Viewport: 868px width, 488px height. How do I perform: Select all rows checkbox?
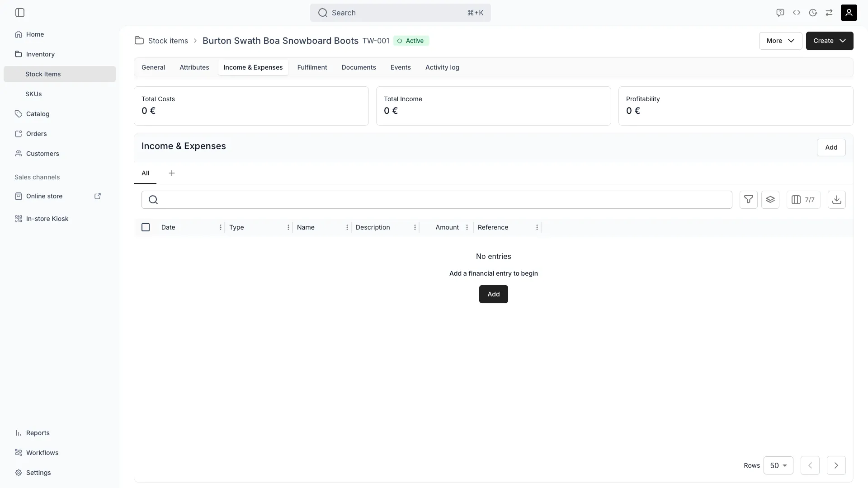coord(146,227)
